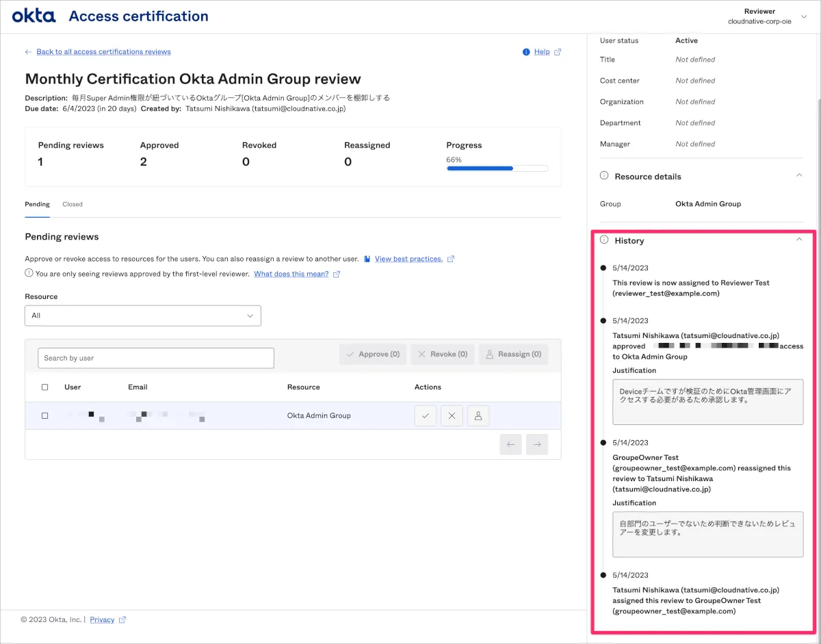Click the revoke X icon in user row
The width and height of the screenshot is (821, 644).
click(452, 415)
